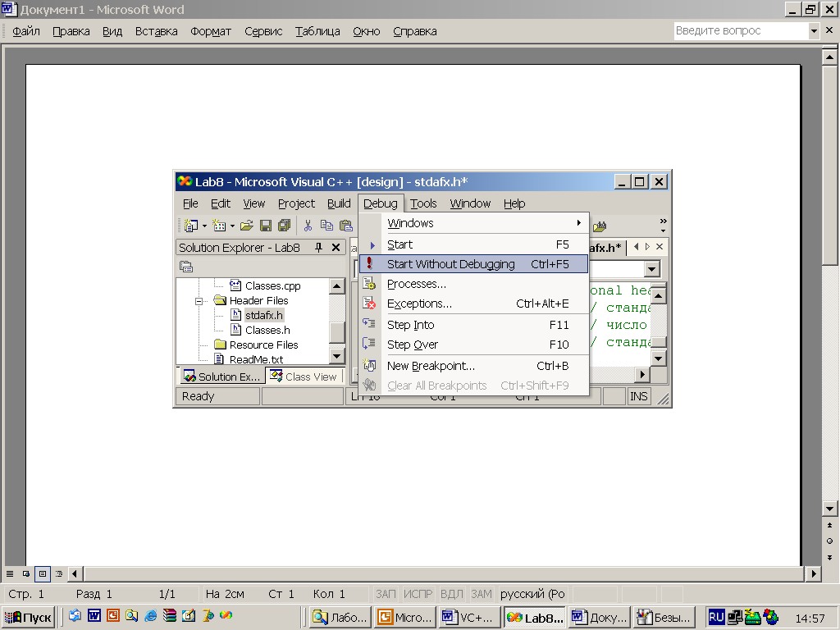Click the Save floppy disk icon

[x=266, y=226]
